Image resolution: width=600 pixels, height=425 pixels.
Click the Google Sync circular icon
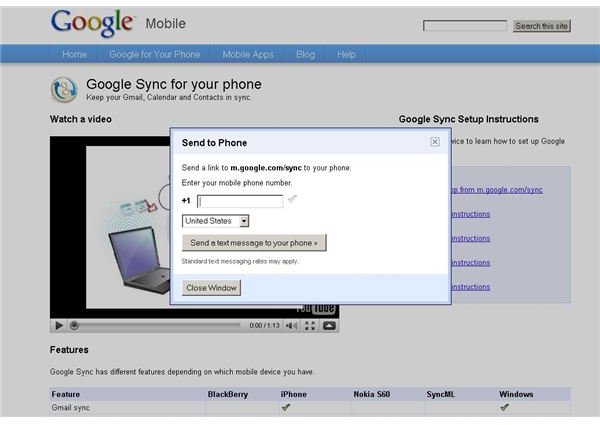coord(64,90)
